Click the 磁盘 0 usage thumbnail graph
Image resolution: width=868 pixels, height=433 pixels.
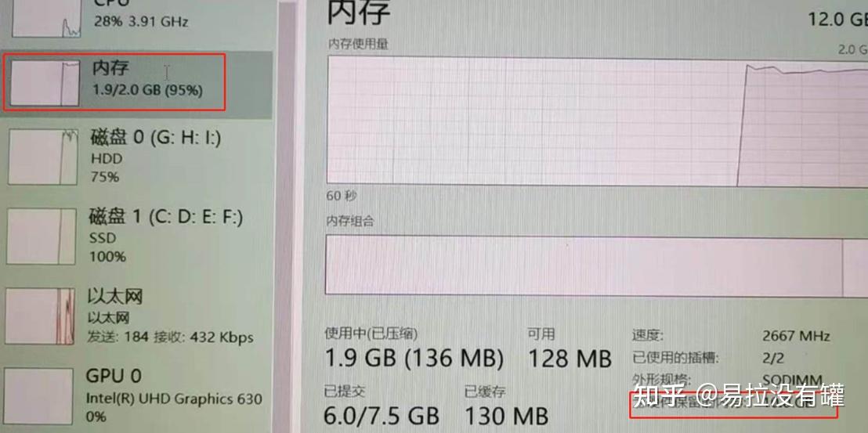pyautogui.click(x=42, y=157)
